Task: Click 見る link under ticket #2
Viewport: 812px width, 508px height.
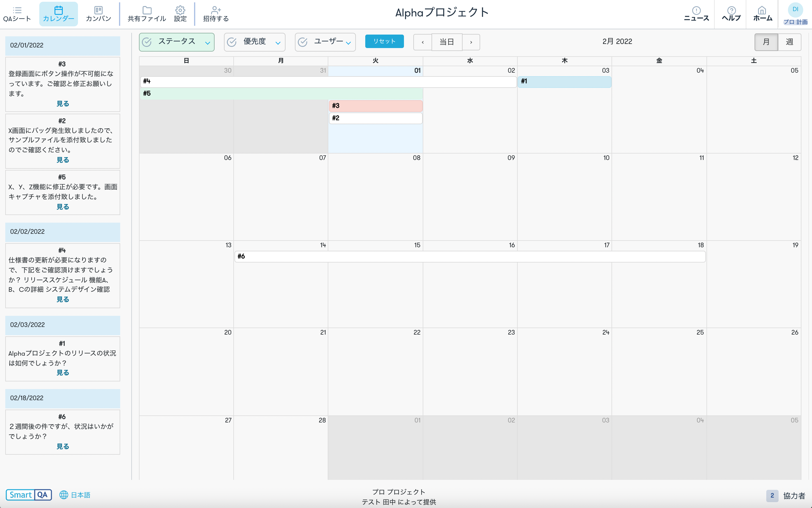Action: point(62,160)
